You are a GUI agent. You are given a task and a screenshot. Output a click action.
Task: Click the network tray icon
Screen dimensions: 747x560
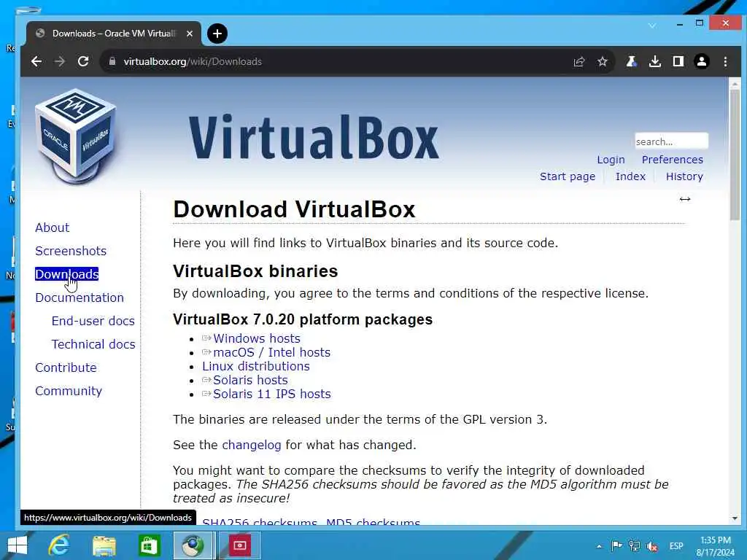[x=634, y=546]
